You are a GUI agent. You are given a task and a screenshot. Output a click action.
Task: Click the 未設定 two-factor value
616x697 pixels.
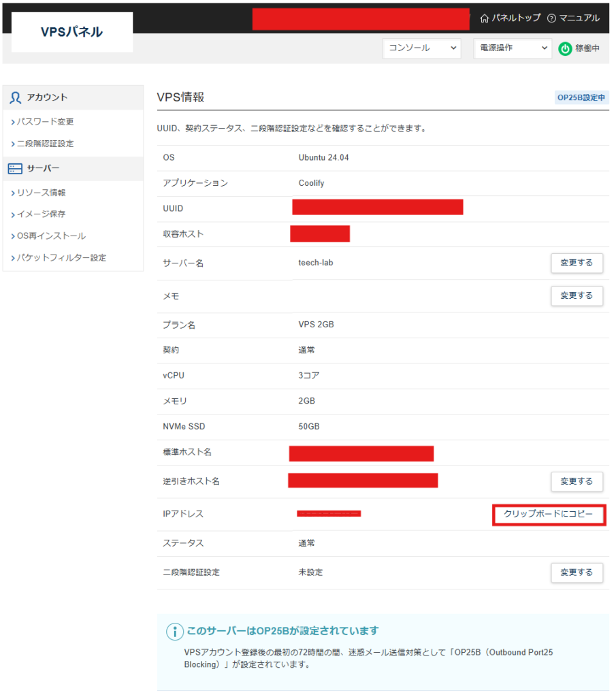tap(310, 572)
